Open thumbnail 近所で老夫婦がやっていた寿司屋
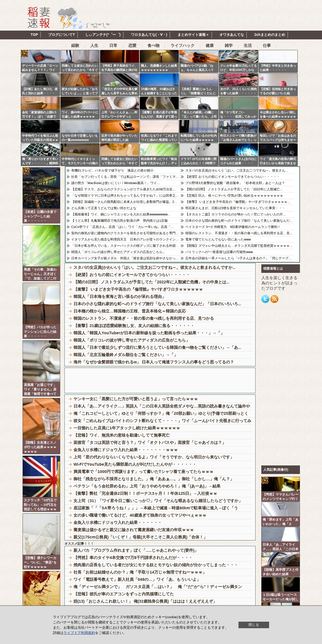 (x=120, y=131)
